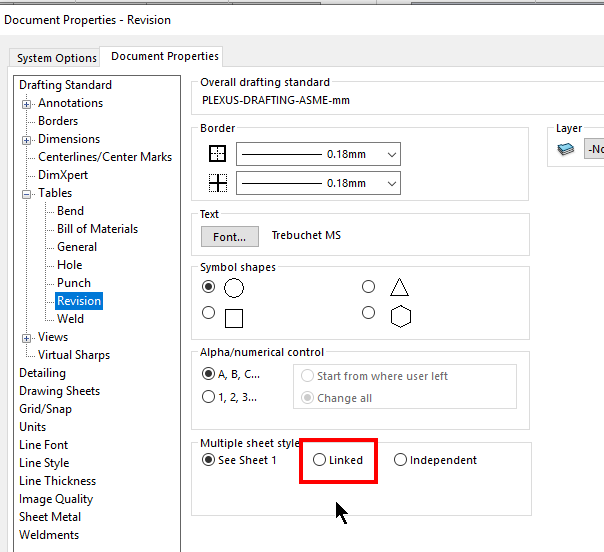Choose the hexagon symbol shape
The width and height of the screenshot is (604, 552).
pos(369,313)
